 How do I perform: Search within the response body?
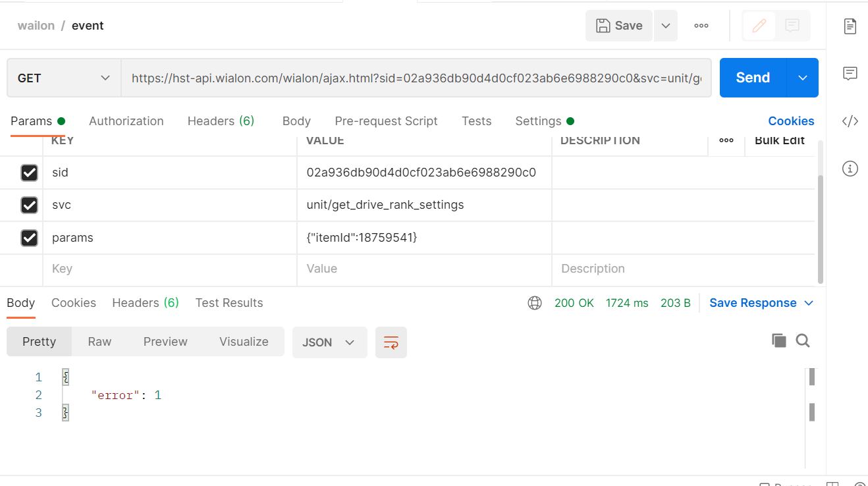coord(802,340)
